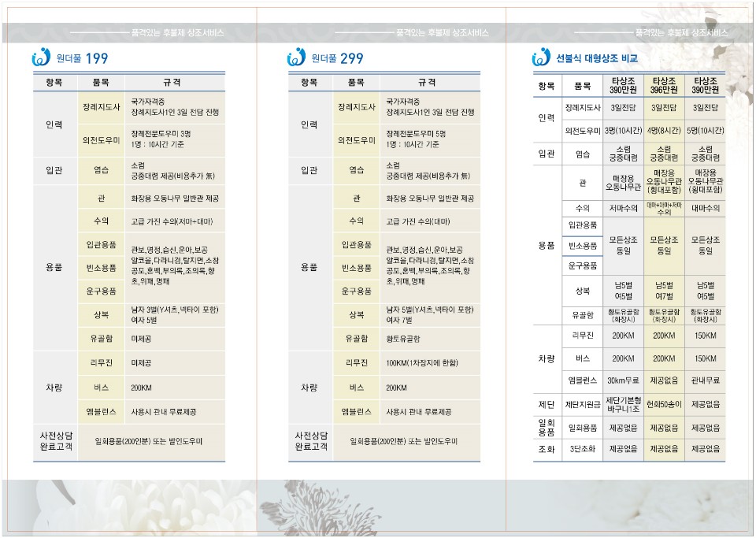
Task: Click 4명(8시간) in the comparison table
Action: point(664,131)
